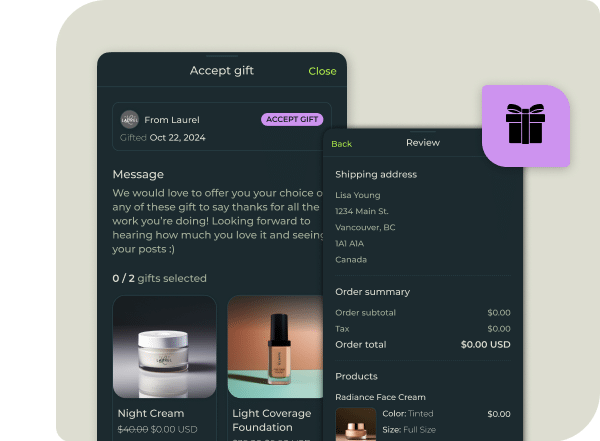This screenshot has width=600, height=441.
Task: Click the Review screen title
Action: pos(423,143)
